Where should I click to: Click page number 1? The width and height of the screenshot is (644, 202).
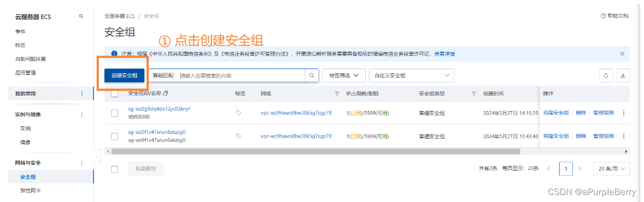click(x=565, y=169)
